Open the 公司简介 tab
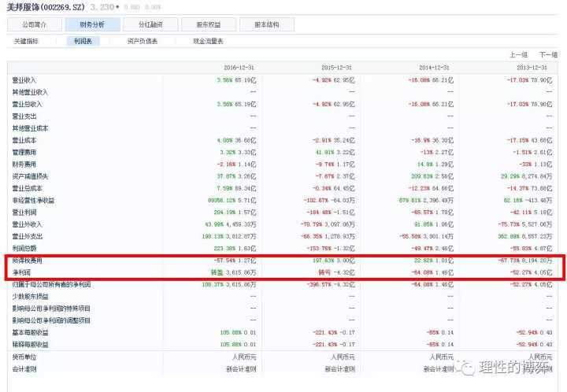 pos(35,24)
